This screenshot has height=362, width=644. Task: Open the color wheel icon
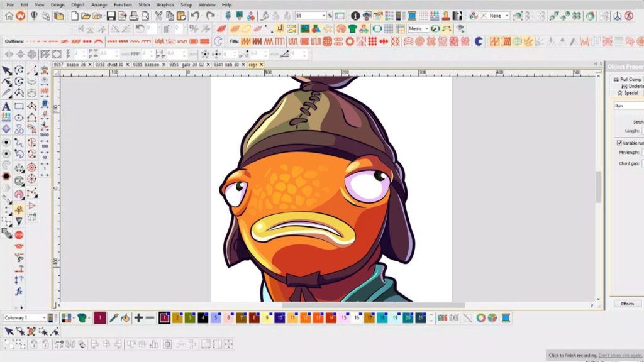click(481, 317)
